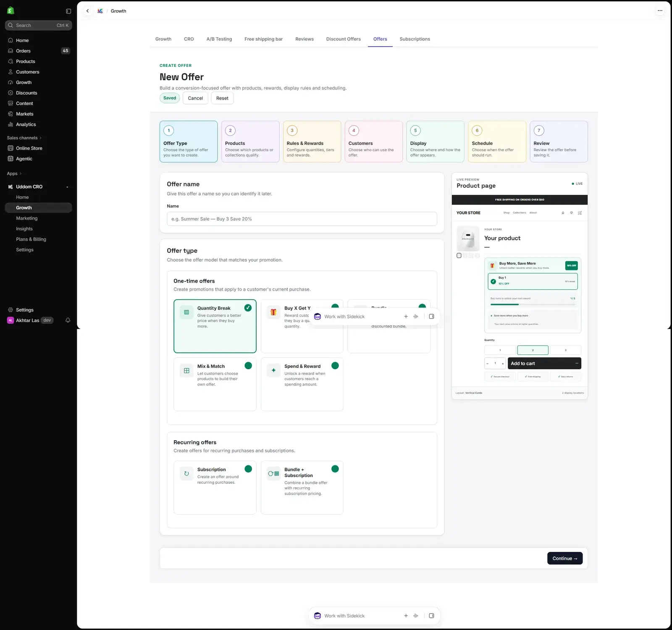The width and height of the screenshot is (672, 630).
Task: Click the Shopify logo icon
Action: click(x=11, y=10)
